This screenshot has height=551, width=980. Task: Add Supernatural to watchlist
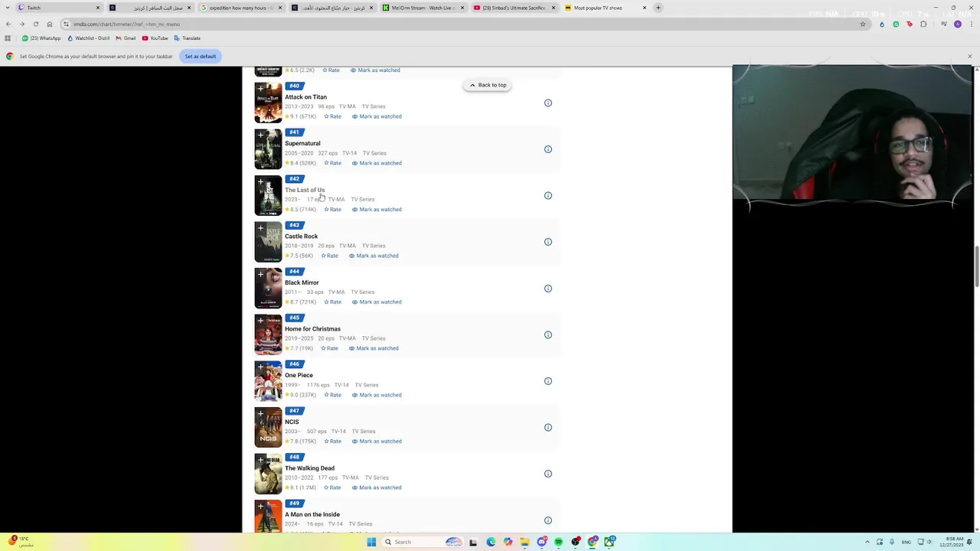pos(260,135)
